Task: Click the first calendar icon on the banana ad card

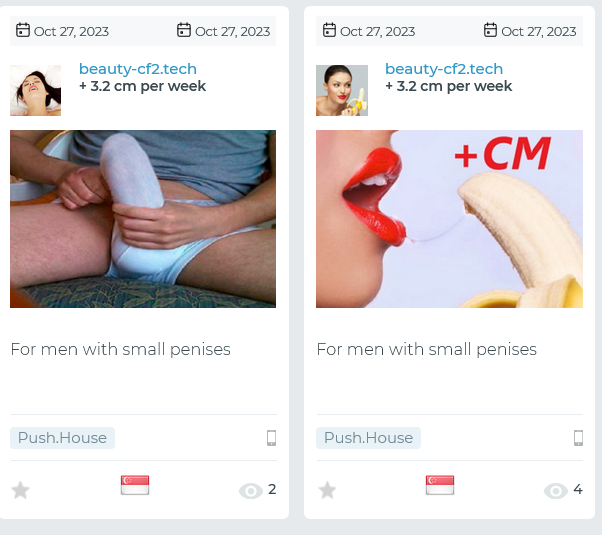Action: point(329,30)
